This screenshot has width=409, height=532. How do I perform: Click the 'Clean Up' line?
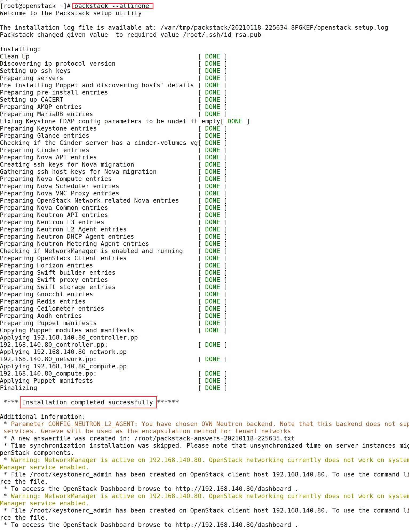click(x=15, y=57)
